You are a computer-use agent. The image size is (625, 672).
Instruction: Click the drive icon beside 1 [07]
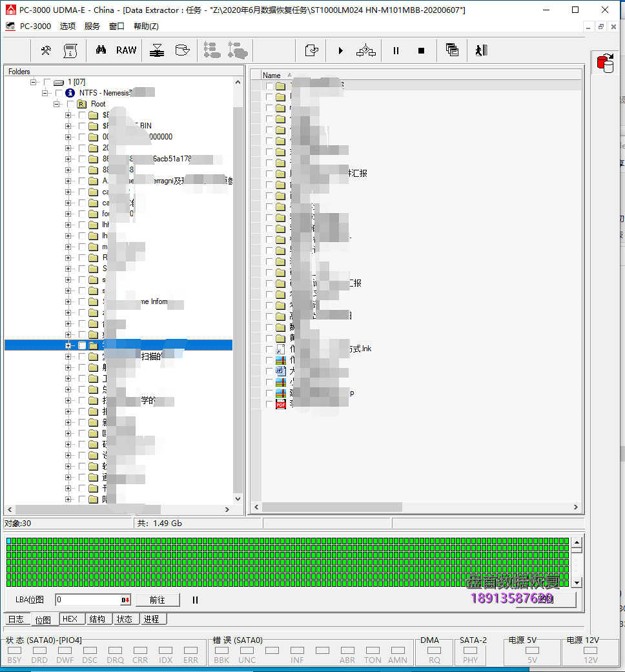tap(59, 82)
